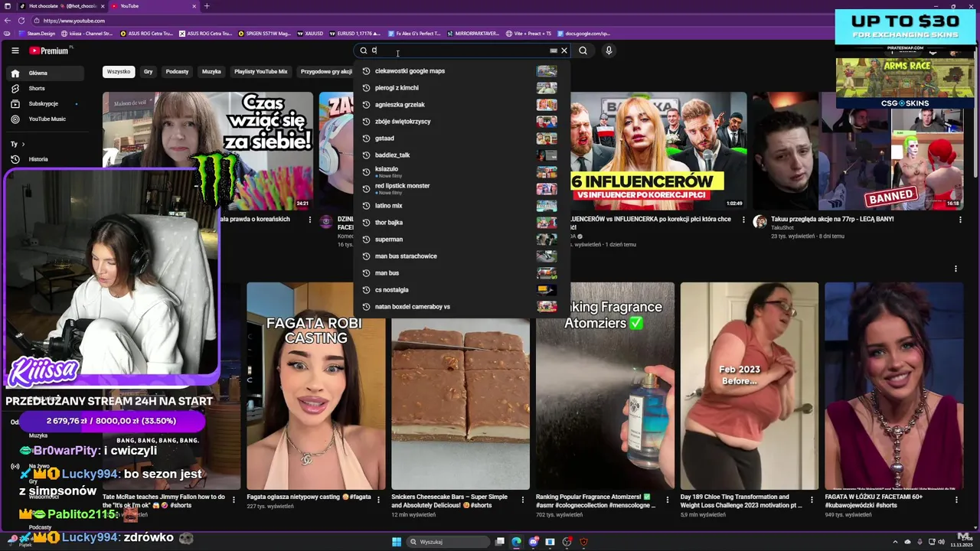Open the 16 Influencerów video thumbnail
Viewport: 980px width, 551px height.
[x=658, y=151]
